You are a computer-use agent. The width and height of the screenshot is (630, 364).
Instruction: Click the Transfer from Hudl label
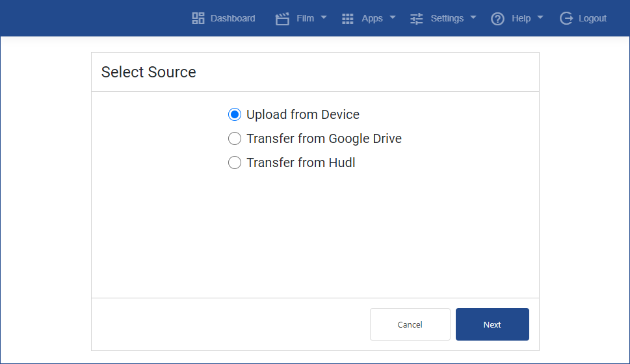click(x=301, y=162)
